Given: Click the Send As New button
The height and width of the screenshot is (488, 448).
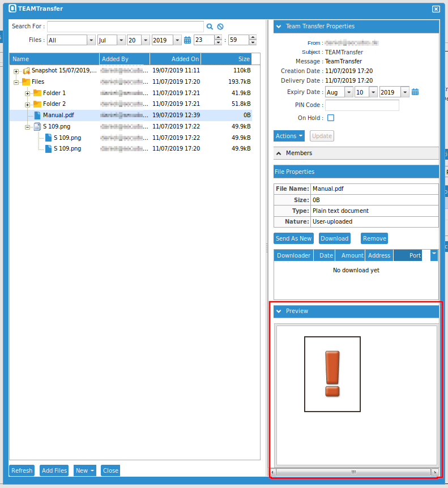Looking at the screenshot, I should pos(293,238).
